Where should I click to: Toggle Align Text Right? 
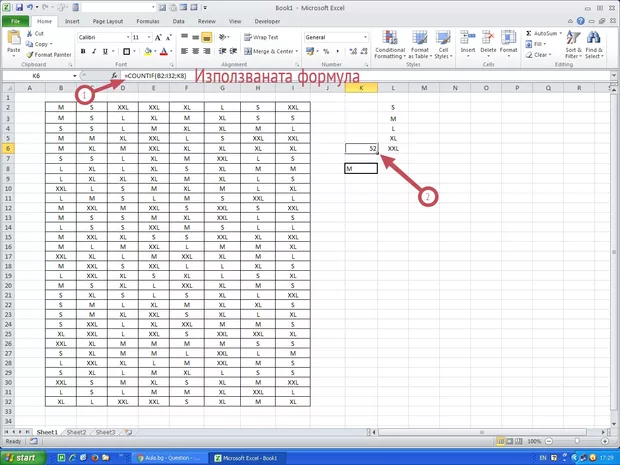coord(206,51)
